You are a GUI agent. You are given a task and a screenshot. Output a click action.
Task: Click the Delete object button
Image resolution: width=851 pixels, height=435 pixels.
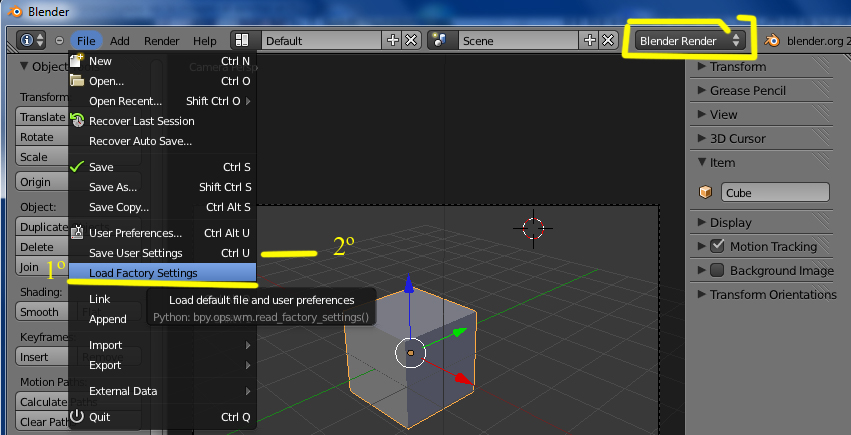click(x=42, y=247)
